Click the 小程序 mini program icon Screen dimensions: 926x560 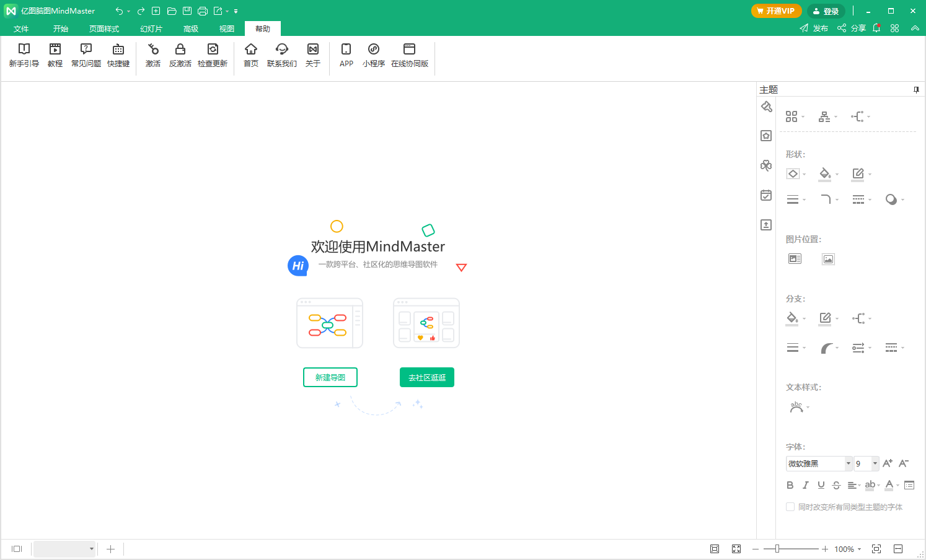(374, 55)
